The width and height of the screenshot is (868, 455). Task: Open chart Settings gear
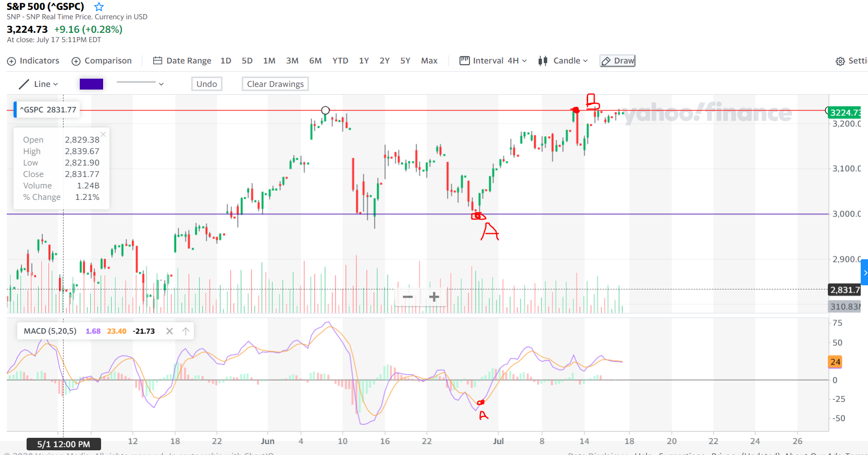840,61
